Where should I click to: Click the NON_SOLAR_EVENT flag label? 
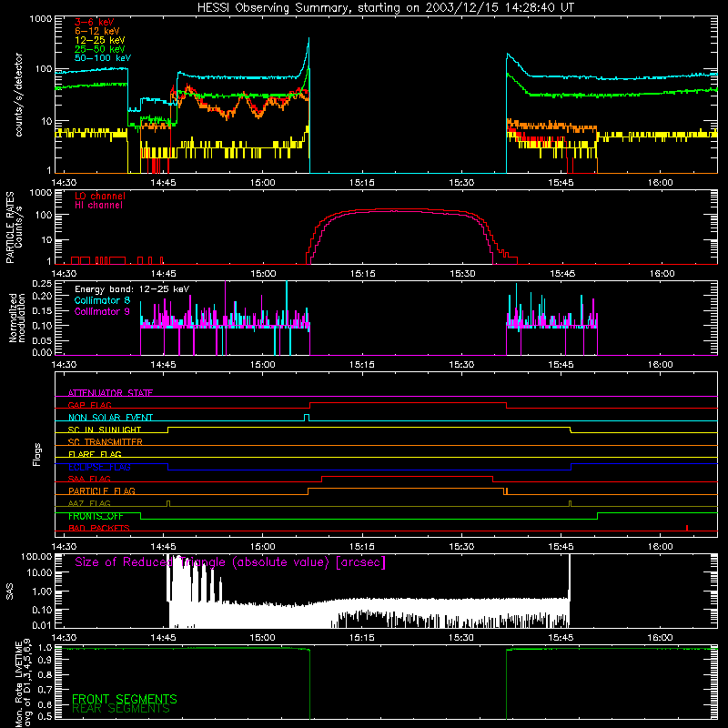coord(110,418)
